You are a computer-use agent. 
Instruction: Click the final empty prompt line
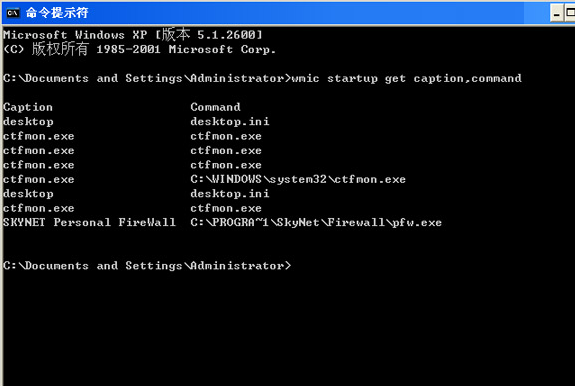147,266
